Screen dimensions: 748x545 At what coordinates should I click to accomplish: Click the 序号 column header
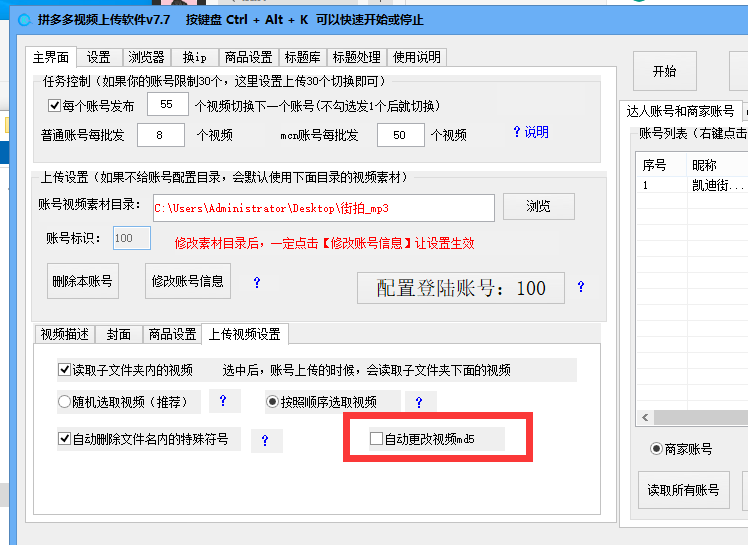coord(661,165)
